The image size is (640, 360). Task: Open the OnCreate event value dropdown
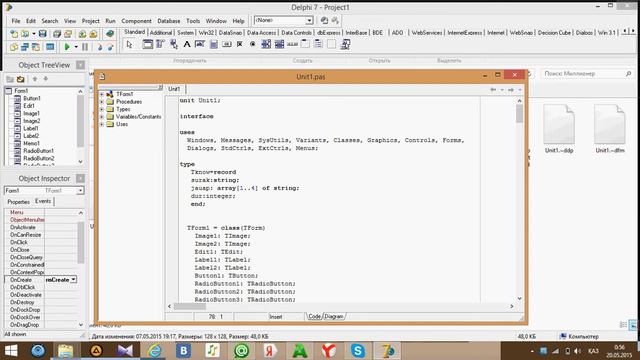pyautogui.click(x=73, y=280)
